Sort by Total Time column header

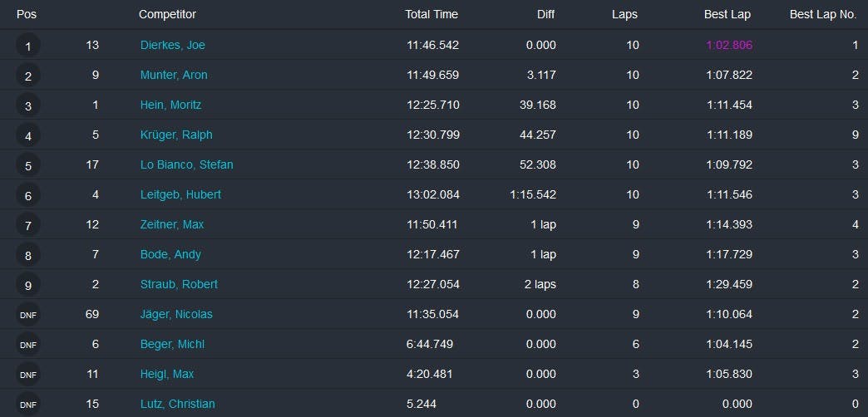432,14
